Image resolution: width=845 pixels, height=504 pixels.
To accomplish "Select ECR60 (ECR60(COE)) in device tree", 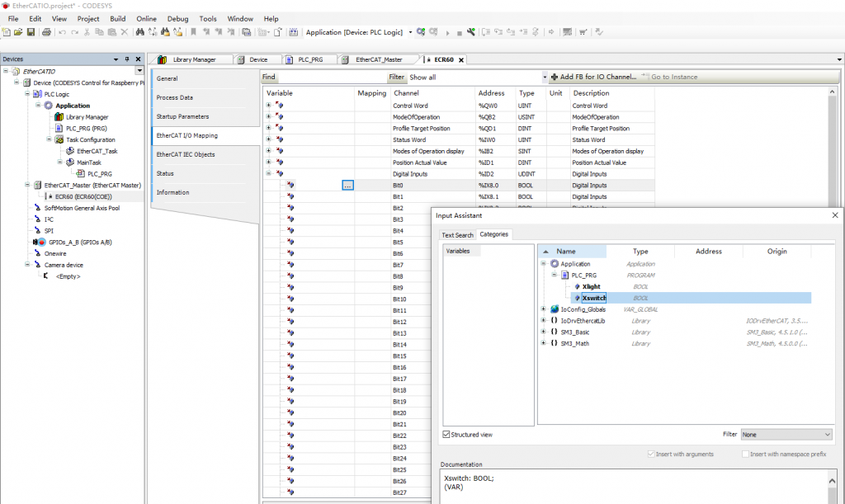I will pos(83,196).
